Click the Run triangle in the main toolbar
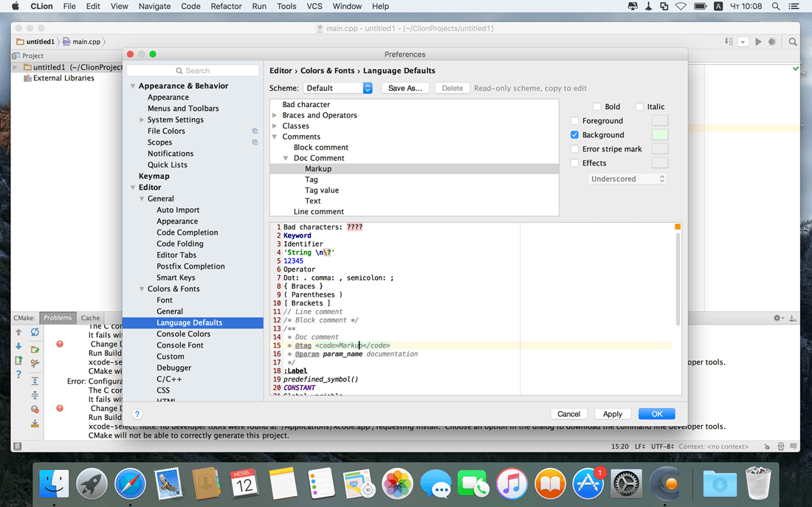812x507 pixels. (758, 42)
